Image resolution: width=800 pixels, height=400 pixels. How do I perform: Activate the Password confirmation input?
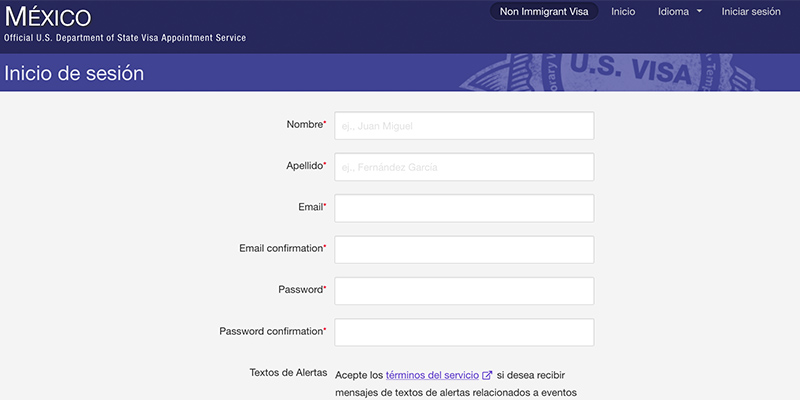[464, 332]
